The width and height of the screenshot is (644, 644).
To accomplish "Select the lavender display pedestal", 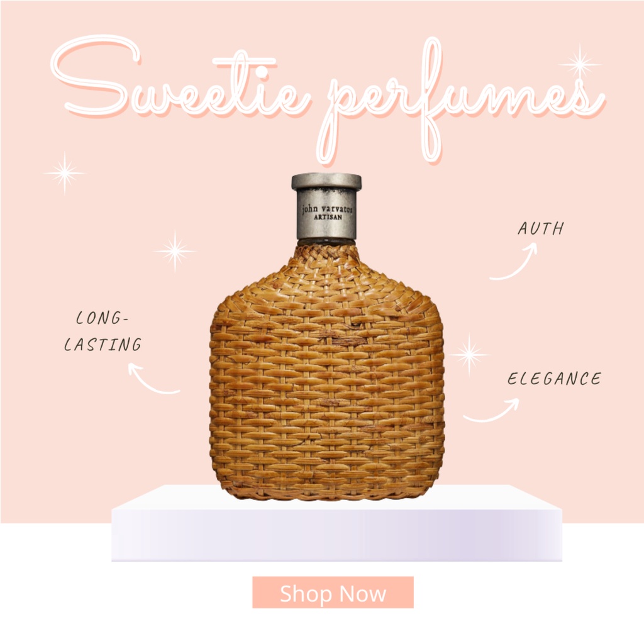I will [x=337, y=523].
